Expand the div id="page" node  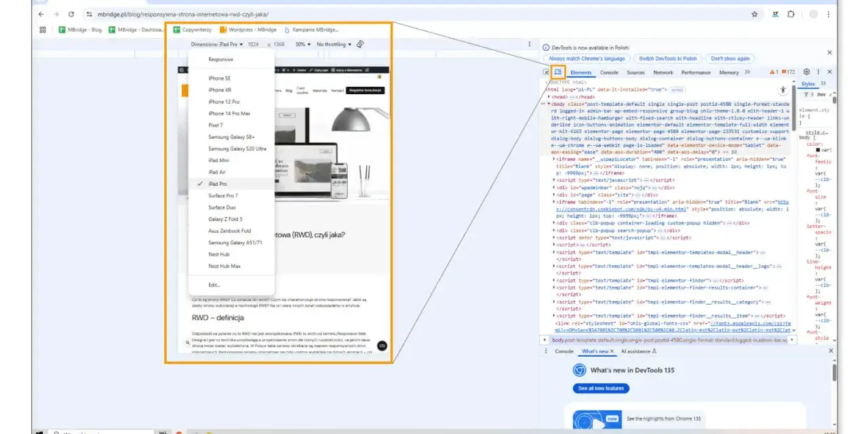(x=553, y=195)
